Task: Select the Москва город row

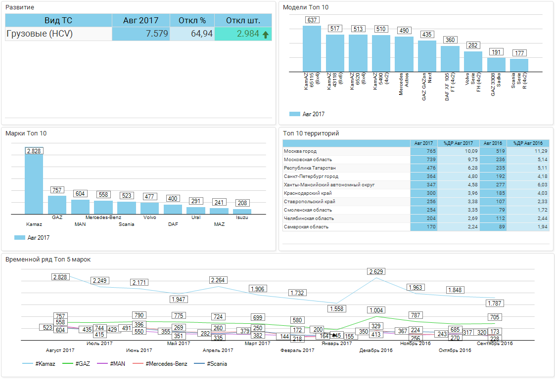Action: coord(416,151)
